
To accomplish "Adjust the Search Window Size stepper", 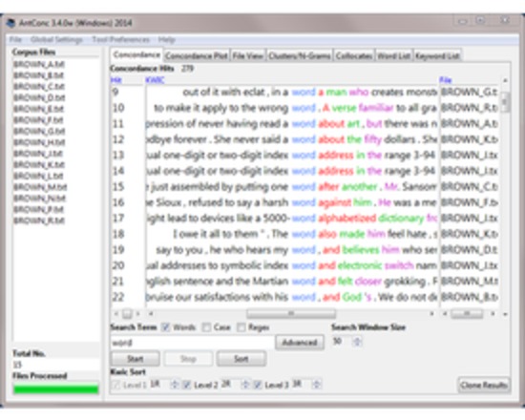I will tap(357, 342).
